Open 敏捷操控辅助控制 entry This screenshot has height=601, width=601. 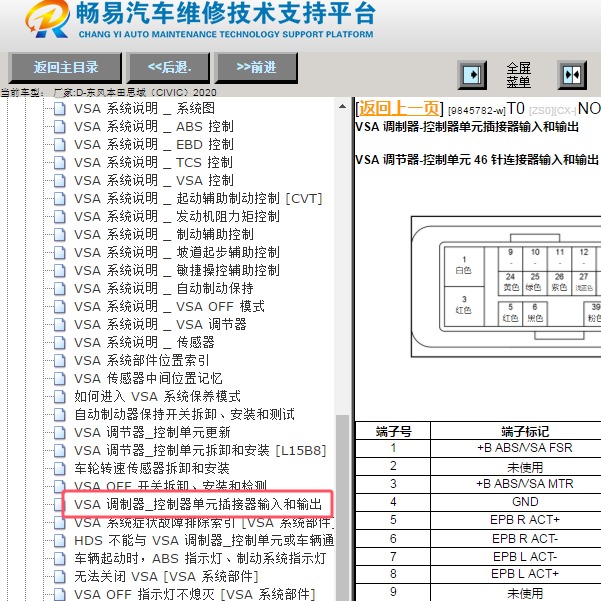point(177,271)
